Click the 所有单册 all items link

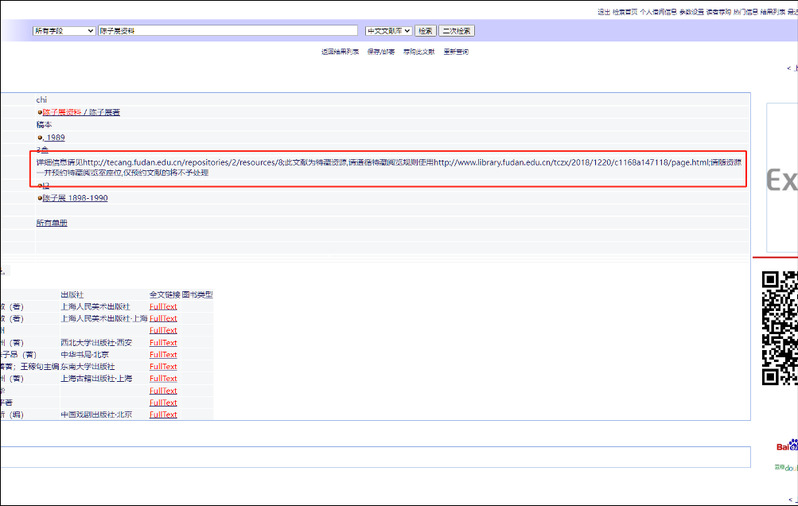(x=52, y=222)
